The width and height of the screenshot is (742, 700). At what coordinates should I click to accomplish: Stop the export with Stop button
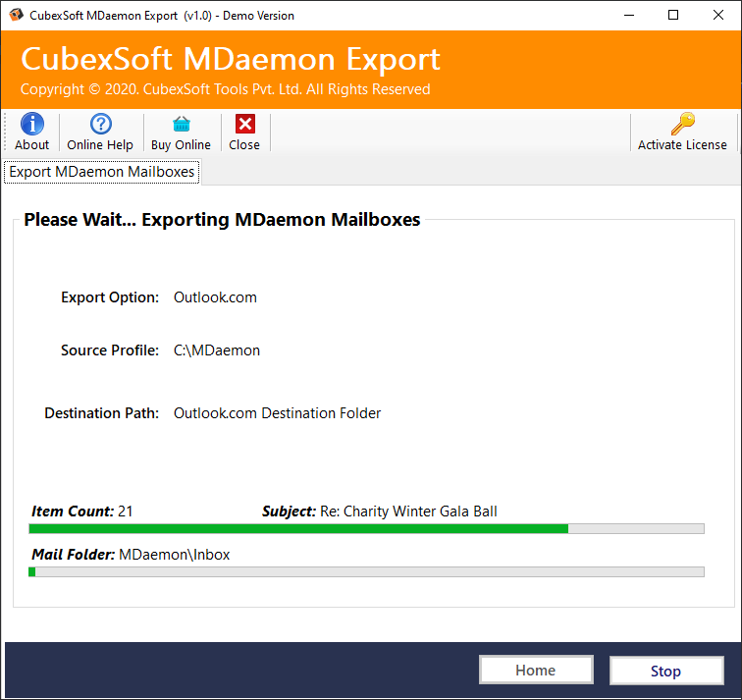click(665, 671)
